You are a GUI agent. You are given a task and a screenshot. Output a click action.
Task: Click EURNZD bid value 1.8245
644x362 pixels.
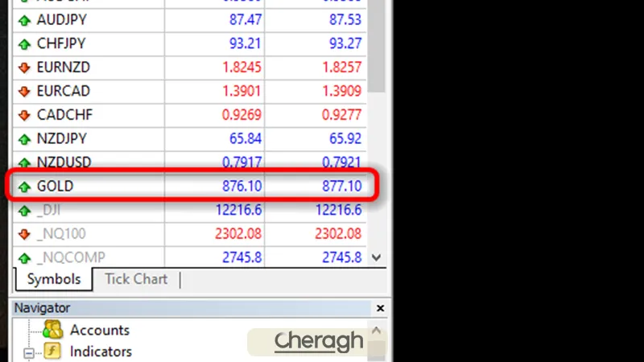coord(242,68)
